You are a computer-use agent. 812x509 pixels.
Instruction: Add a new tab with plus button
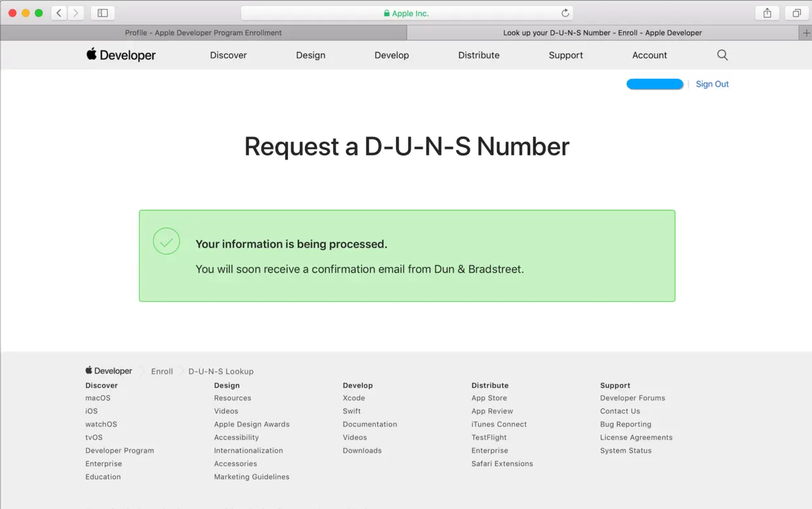[x=806, y=33]
